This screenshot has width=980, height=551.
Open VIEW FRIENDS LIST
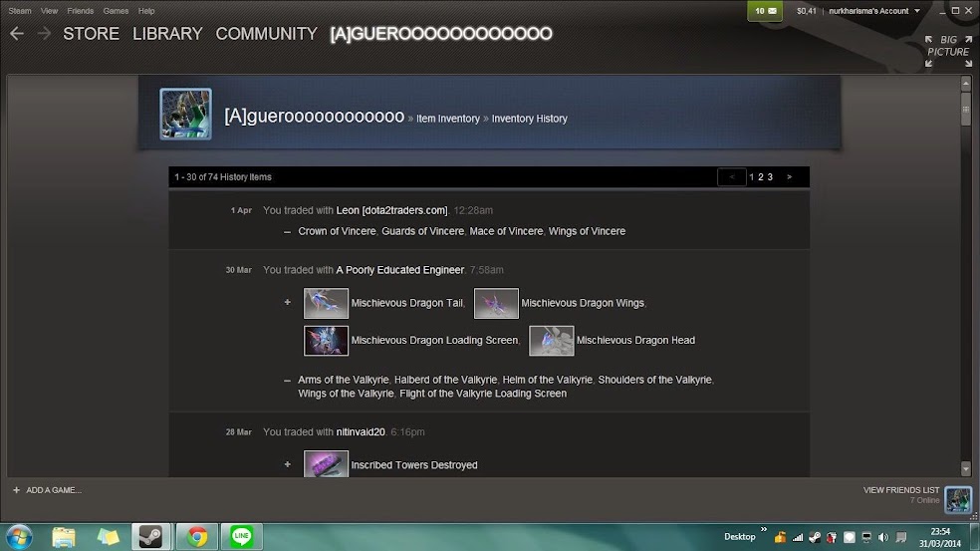pyautogui.click(x=901, y=489)
